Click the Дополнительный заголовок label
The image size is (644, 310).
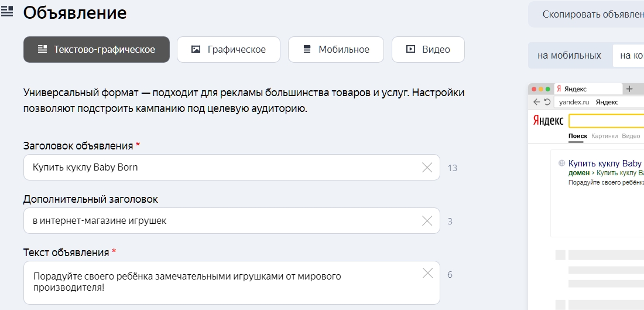click(90, 199)
